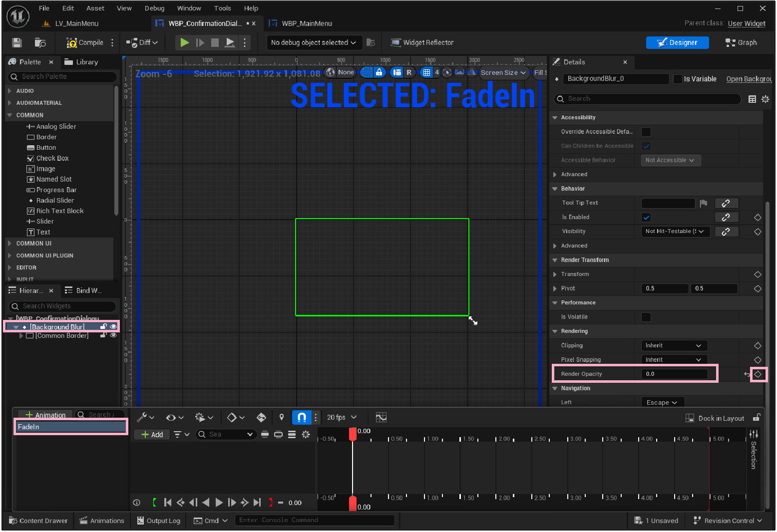Jump to previous keyframe

click(x=180, y=503)
